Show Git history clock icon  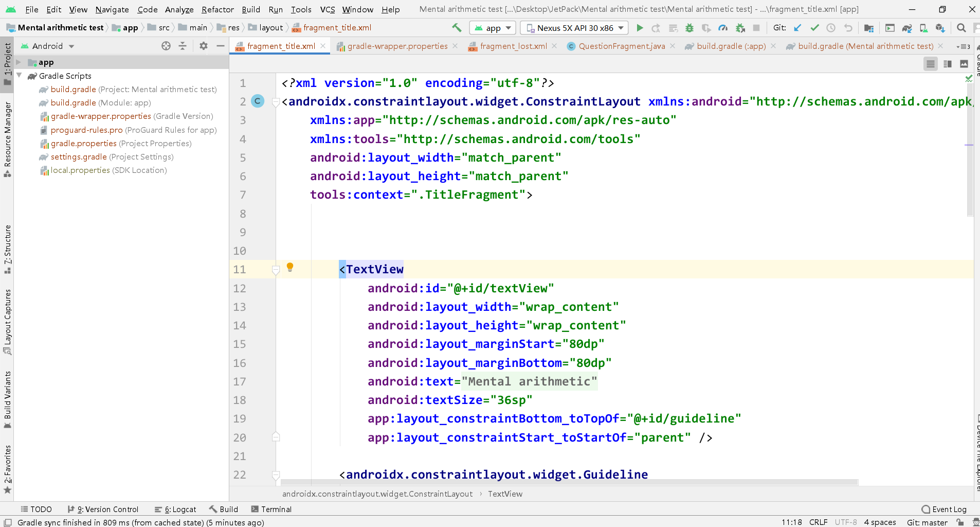(x=831, y=28)
